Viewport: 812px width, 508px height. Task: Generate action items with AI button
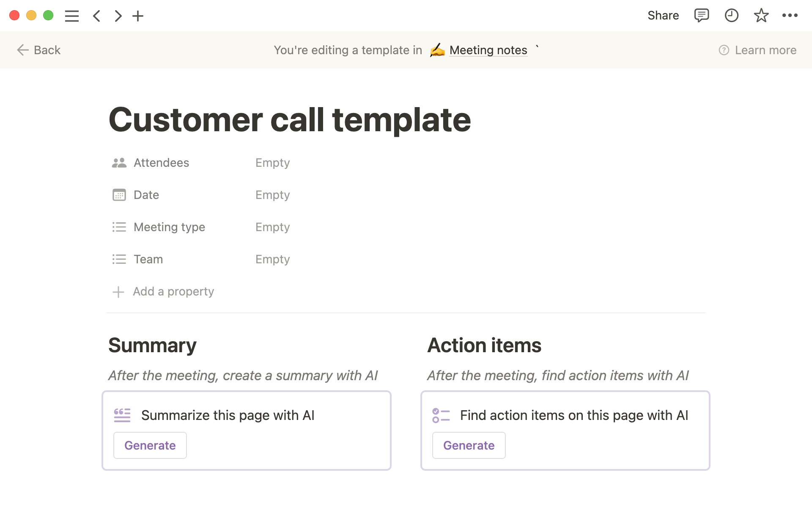point(468,445)
